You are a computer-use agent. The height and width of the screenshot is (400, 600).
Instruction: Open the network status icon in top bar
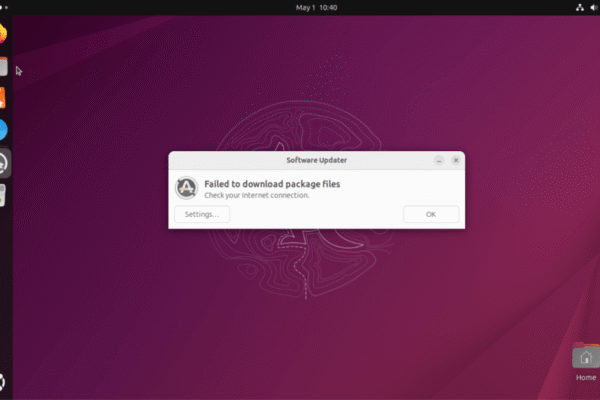coord(580,8)
